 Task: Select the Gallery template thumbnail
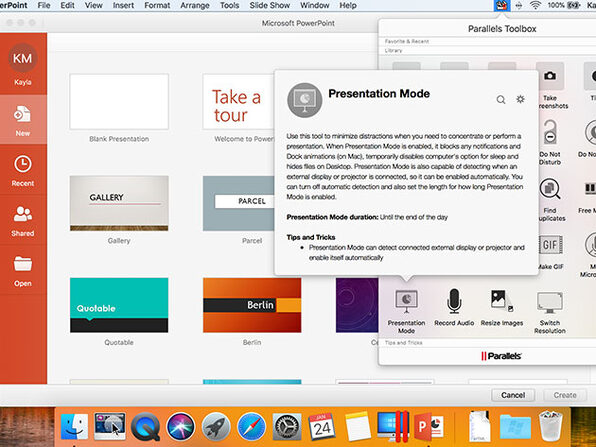[119, 203]
